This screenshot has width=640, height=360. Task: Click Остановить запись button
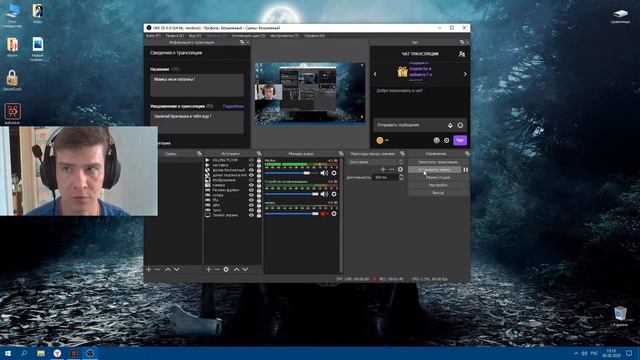pos(434,169)
